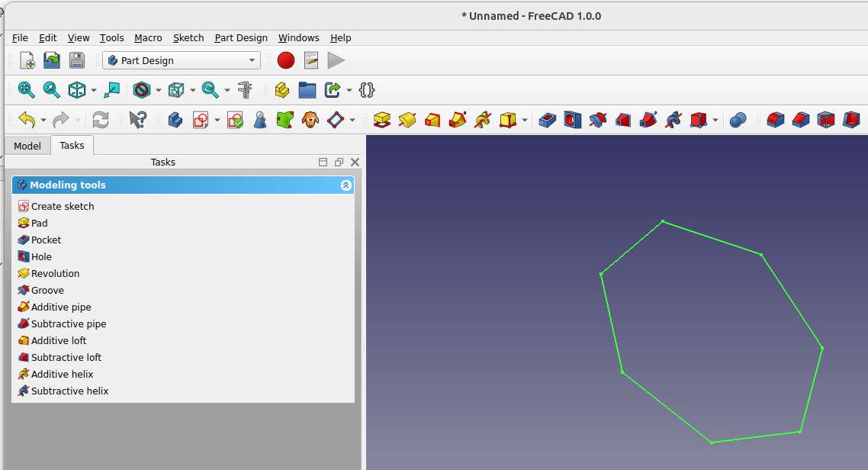This screenshot has width=868, height=470.
Task: Click the green Sub-Shape Binder icon
Action: coord(285,120)
